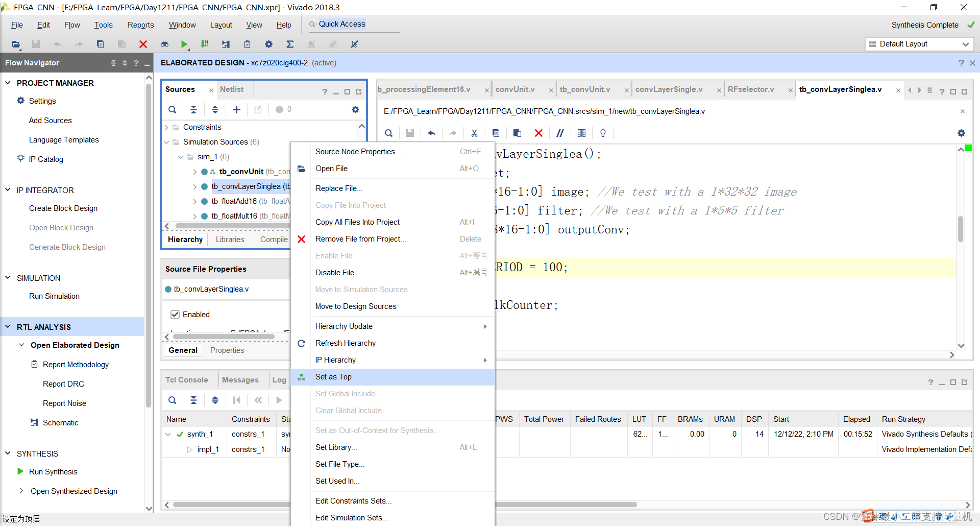Select the tb_convUnit tree item

(241, 172)
